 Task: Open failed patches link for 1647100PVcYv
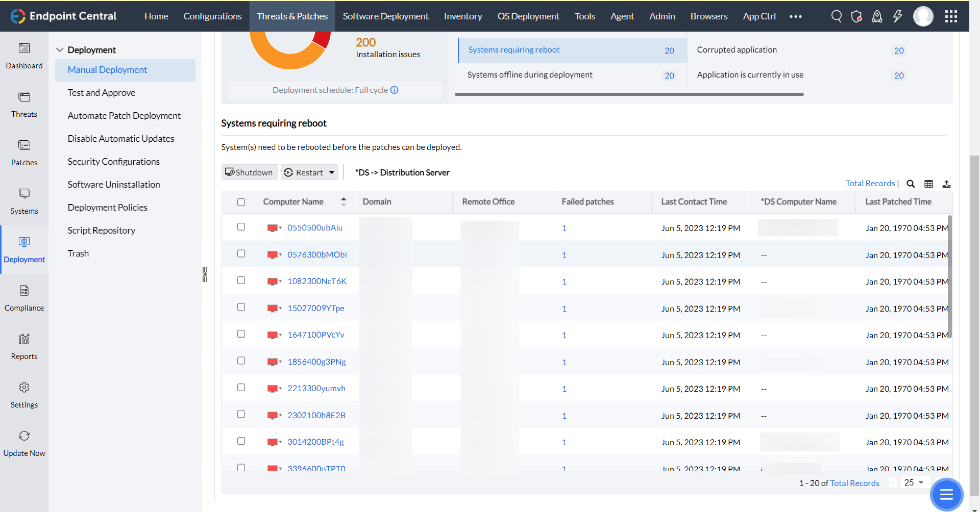tap(564, 335)
